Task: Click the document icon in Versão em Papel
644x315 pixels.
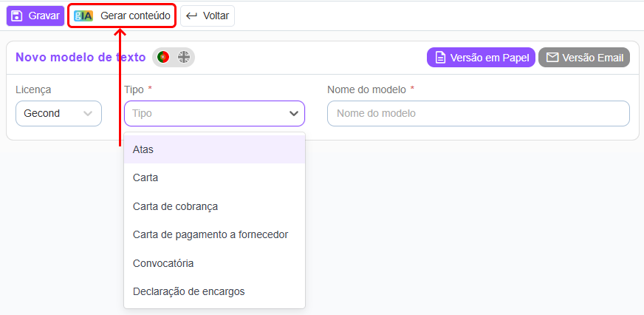Action: tap(439, 58)
